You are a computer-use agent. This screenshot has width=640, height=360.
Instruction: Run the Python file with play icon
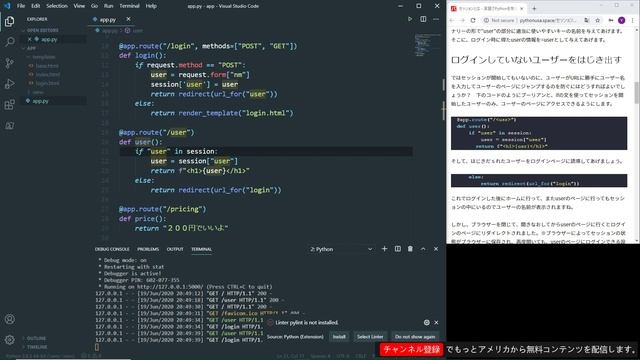pos(410,19)
